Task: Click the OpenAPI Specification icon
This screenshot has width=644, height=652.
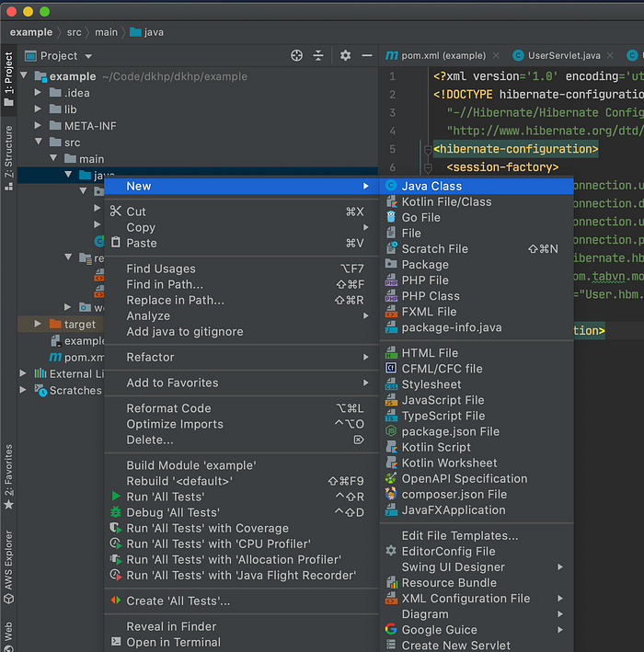Action: (x=391, y=478)
